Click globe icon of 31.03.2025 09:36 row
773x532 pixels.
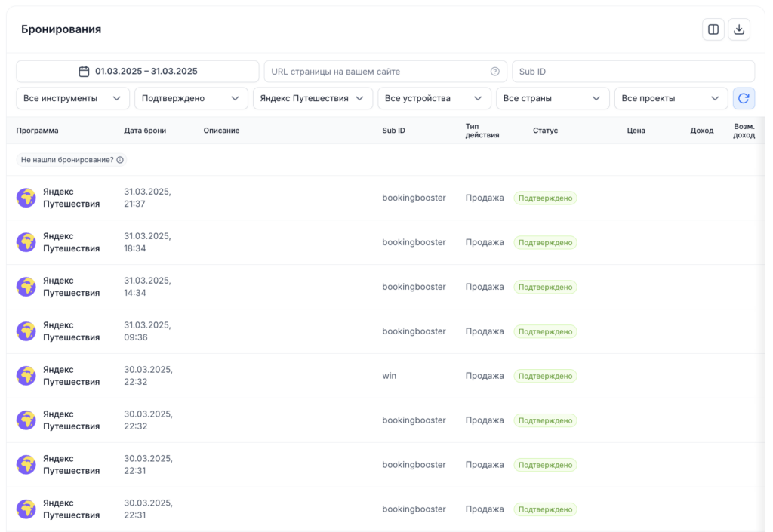pos(26,331)
